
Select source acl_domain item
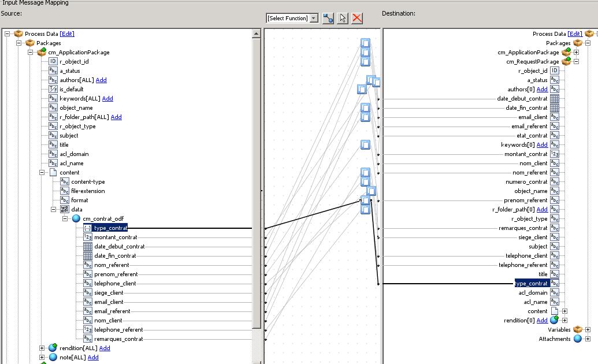pos(74,154)
